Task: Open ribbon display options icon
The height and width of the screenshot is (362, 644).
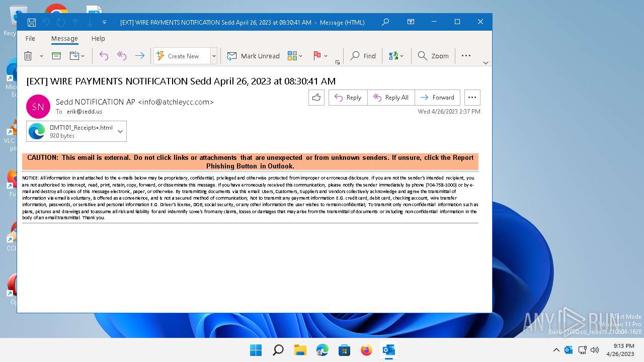Action: tap(411, 22)
